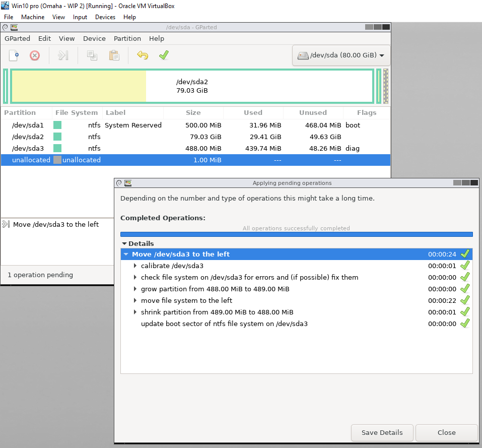Undo the last operation with the Undo icon
This screenshot has height=448, width=482.
pos(143,55)
